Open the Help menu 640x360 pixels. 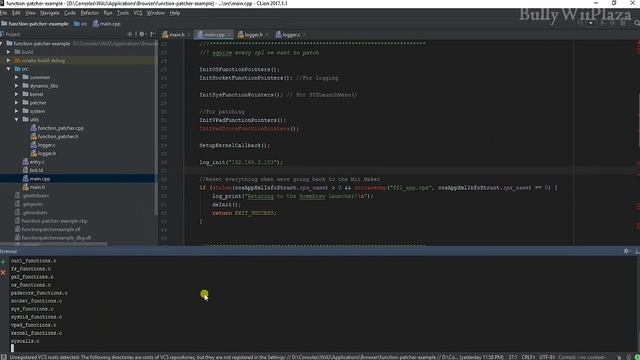pos(175,13)
